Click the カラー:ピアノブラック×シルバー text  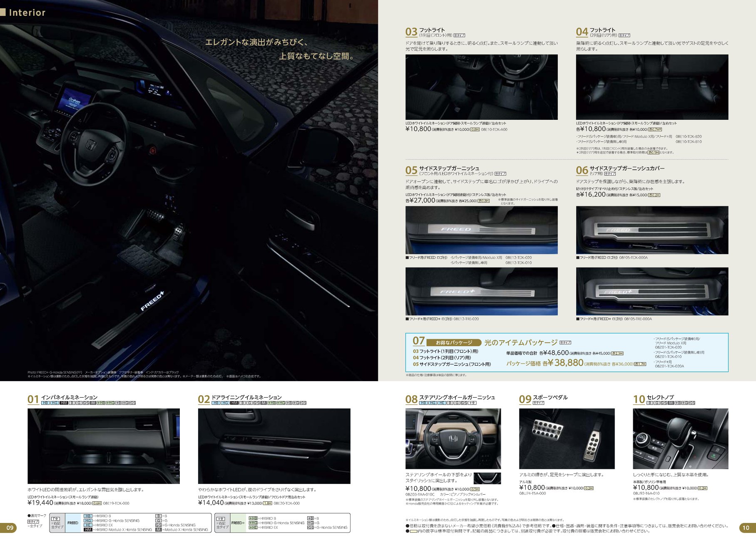463,495
